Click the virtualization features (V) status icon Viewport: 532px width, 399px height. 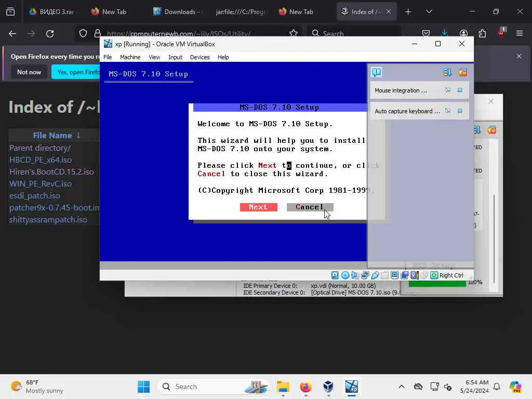pos(414,275)
